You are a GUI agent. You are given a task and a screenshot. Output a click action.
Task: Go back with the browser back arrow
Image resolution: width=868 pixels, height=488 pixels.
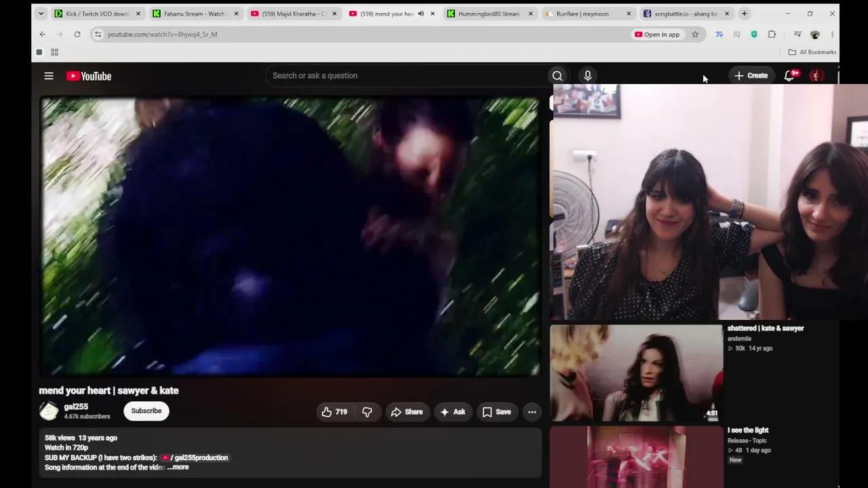pos(43,34)
